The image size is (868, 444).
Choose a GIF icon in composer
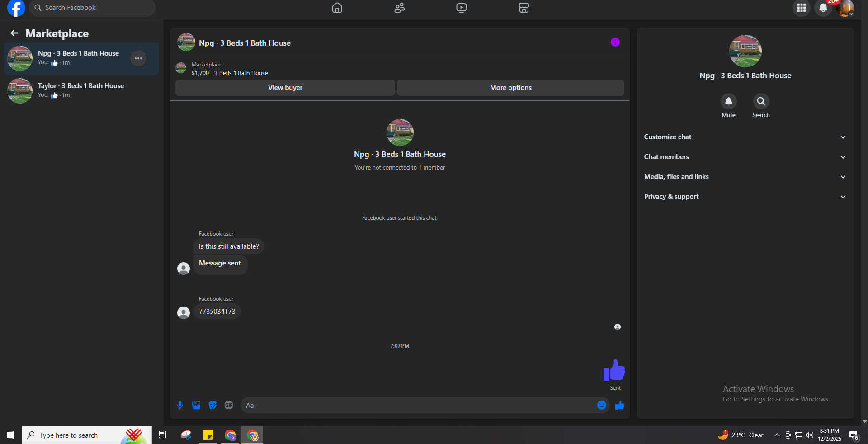pos(229,405)
